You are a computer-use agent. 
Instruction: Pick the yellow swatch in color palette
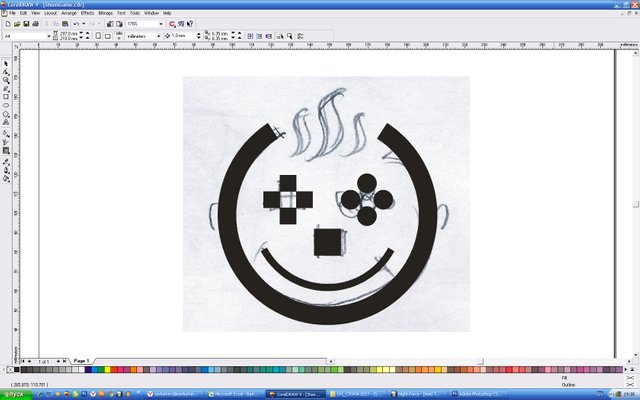(x=107, y=370)
